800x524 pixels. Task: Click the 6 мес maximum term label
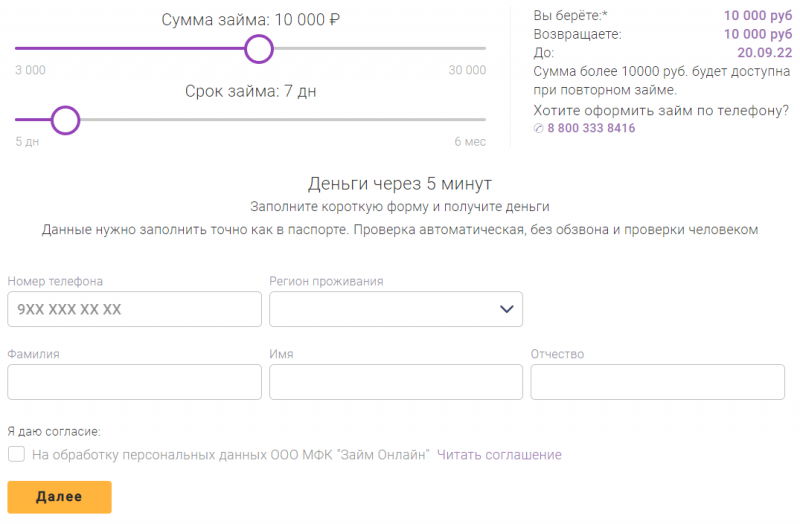point(470,142)
